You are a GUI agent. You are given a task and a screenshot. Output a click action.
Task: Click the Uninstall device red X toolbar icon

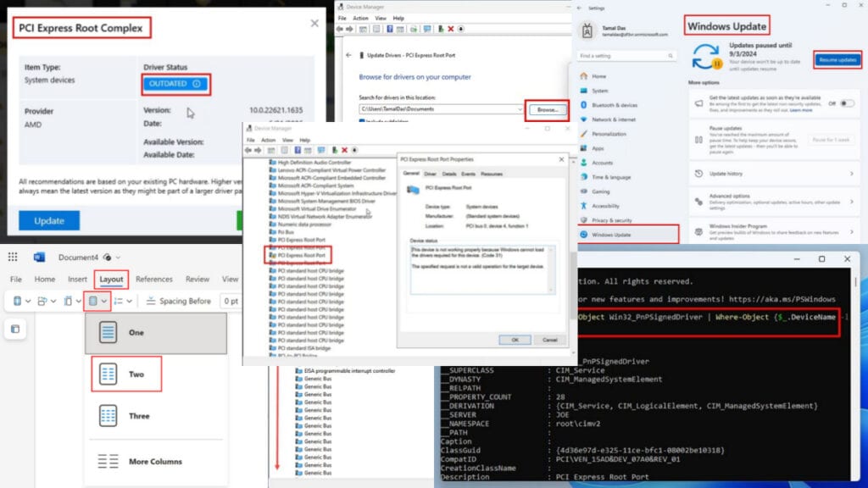click(451, 29)
